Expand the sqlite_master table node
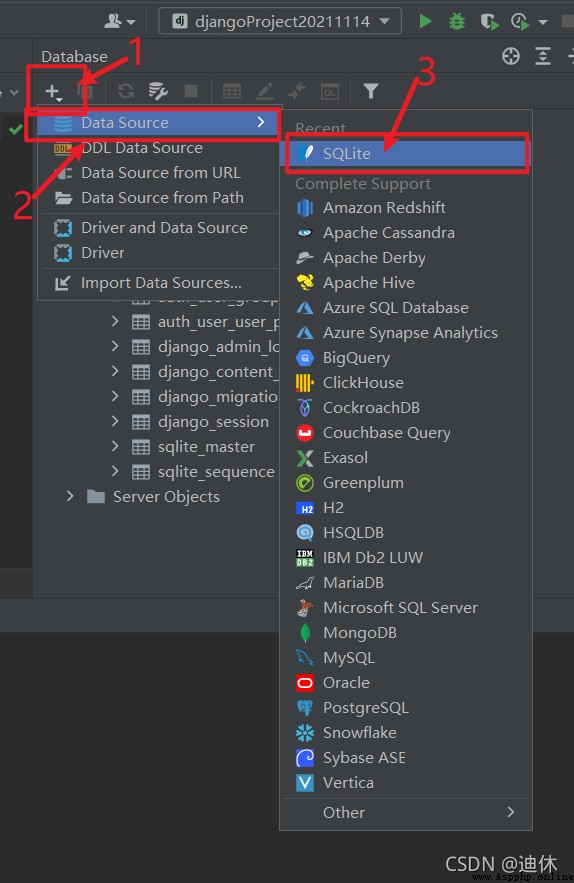The height and width of the screenshot is (883, 574). [x=115, y=447]
